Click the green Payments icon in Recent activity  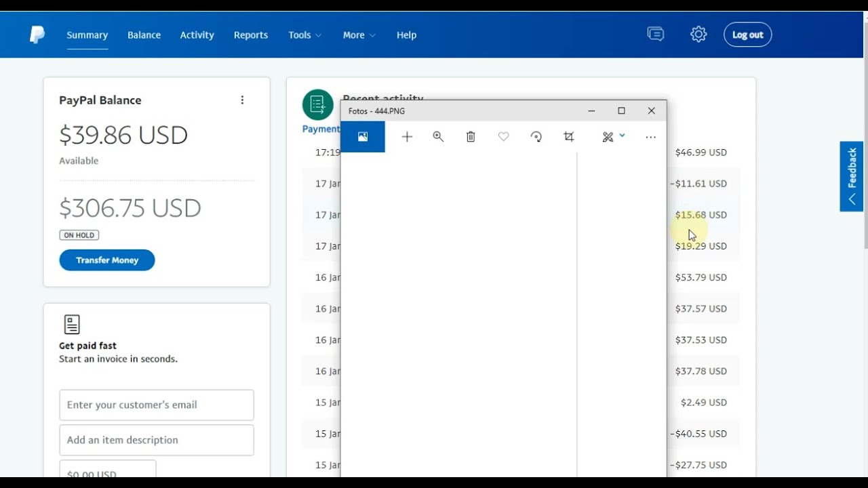point(317,104)
